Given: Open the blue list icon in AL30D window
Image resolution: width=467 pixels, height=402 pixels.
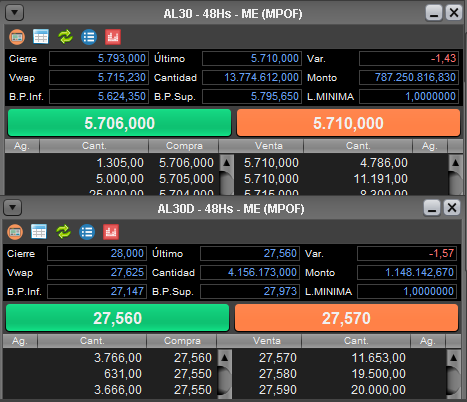Looking at the screenshot, I should [x=87, y=232].
